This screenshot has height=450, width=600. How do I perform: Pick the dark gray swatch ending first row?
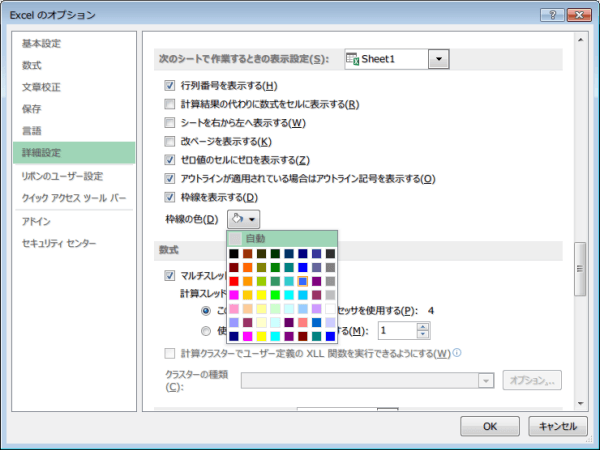pyautogui.click(x=330, y=254)
